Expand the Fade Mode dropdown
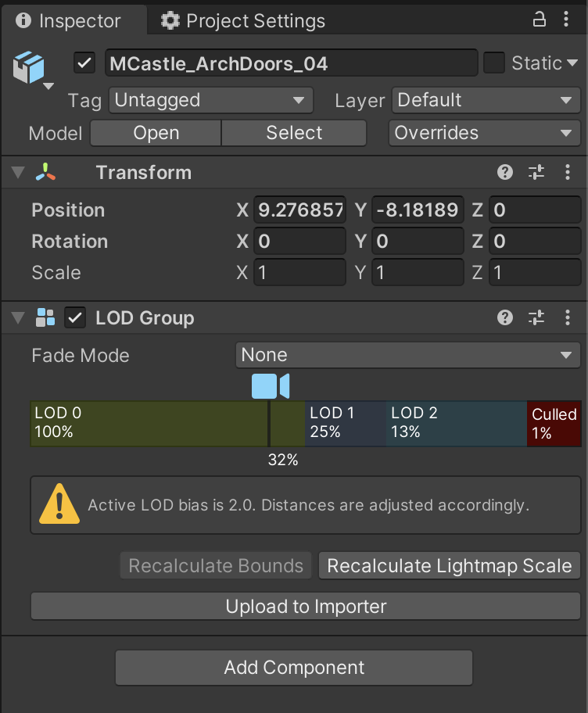 pyautogui.click(x=407, y=355)
